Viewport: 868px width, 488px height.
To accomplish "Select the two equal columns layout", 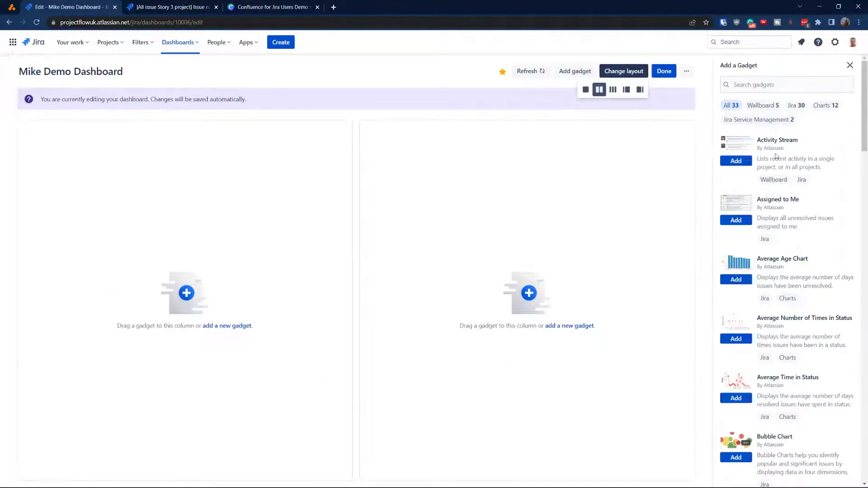I will tap(599, 89).
